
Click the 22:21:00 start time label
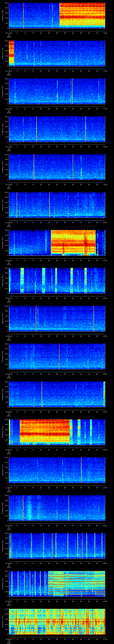[x=9, y=298]
